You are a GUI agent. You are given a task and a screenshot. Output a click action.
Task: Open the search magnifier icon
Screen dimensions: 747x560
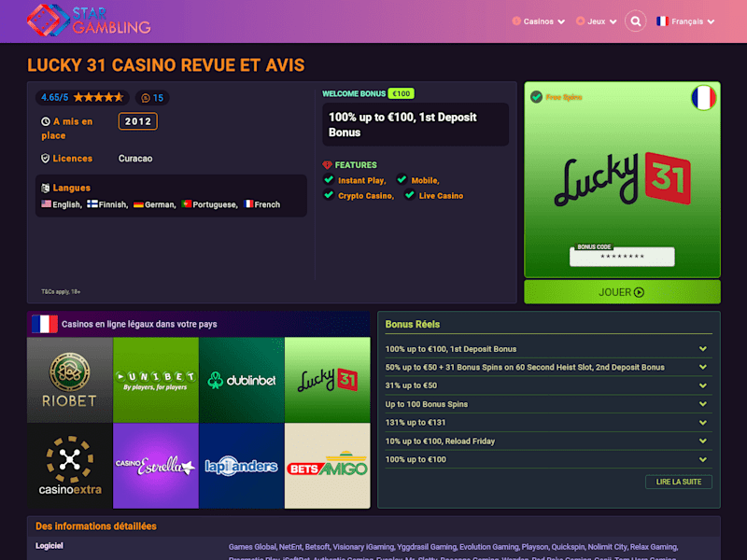click(636, 21)
